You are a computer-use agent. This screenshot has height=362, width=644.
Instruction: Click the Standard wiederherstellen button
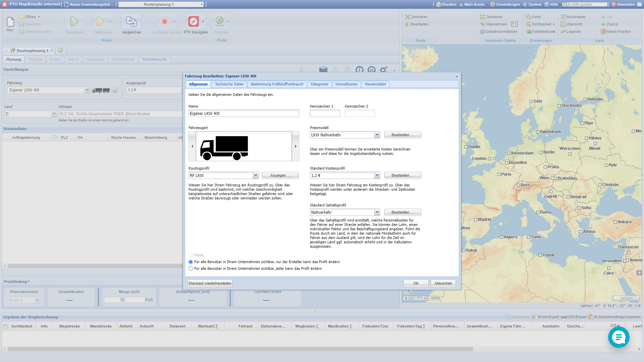(x=210, y=283)
